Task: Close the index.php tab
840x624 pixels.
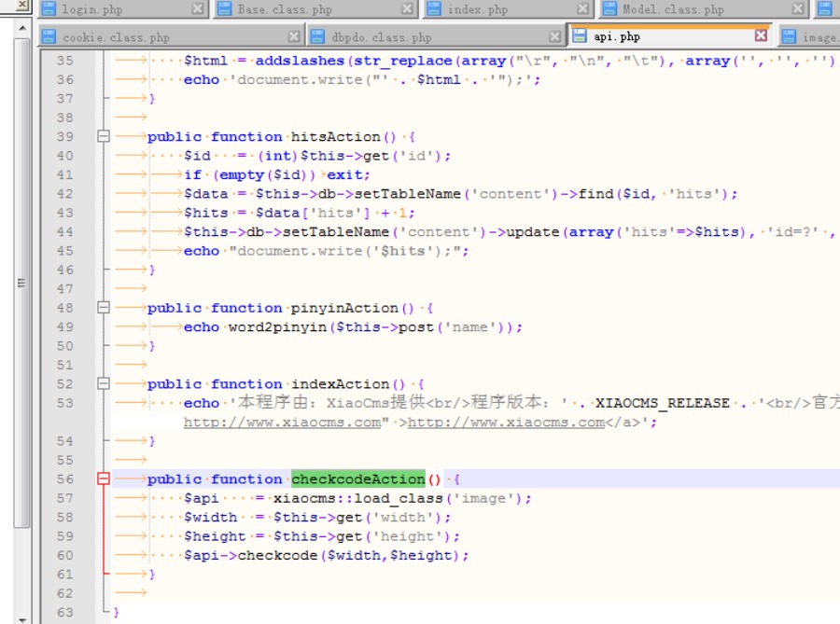Action: [582, 8]
